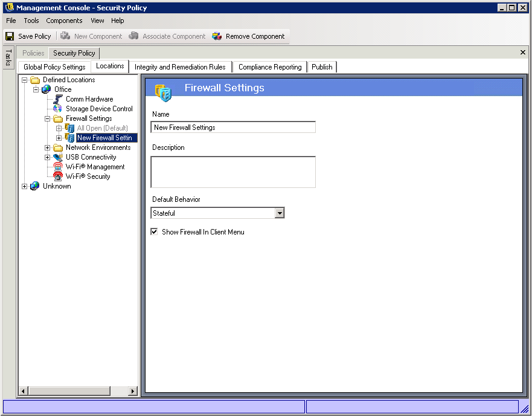Open the Compliance Reporting tab
The width and height of the screenshot is (532, 417).
click(270, 67)
